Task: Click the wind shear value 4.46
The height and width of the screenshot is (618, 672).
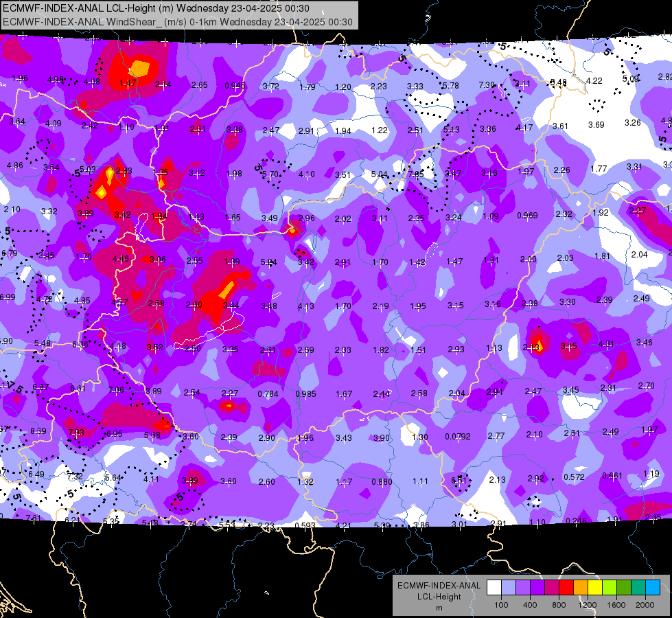Action: point(120,259)
